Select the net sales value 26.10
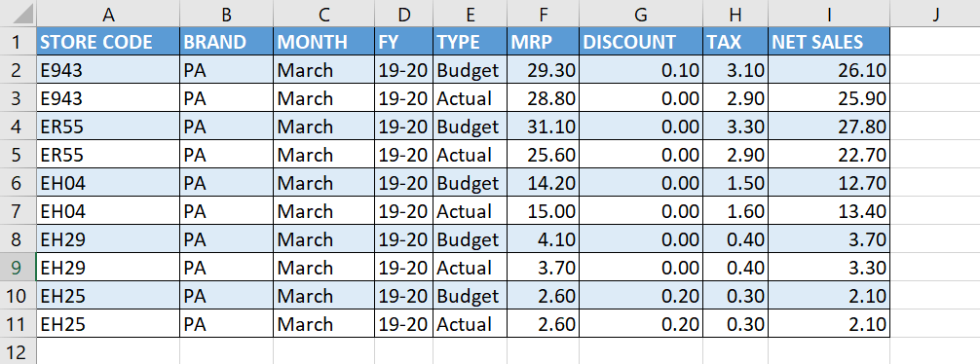Viewport: 980px width, 364px height. coord(829,70)
